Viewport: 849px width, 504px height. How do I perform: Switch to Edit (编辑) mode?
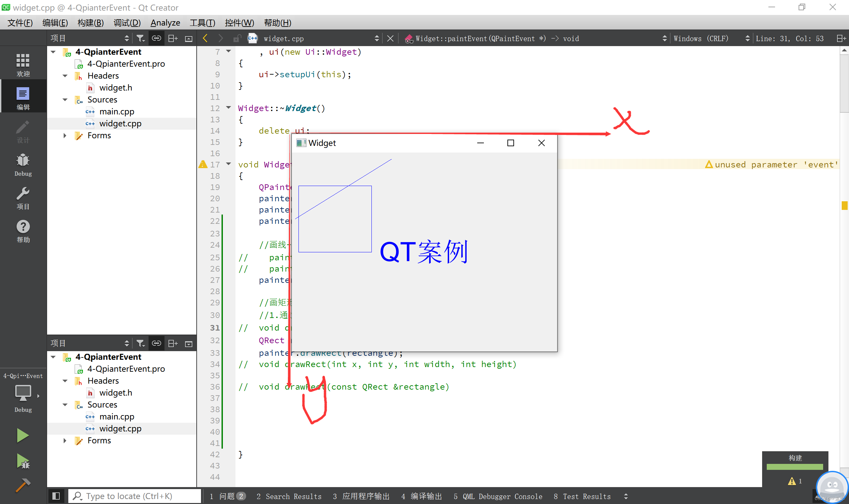tap(23, 98)
